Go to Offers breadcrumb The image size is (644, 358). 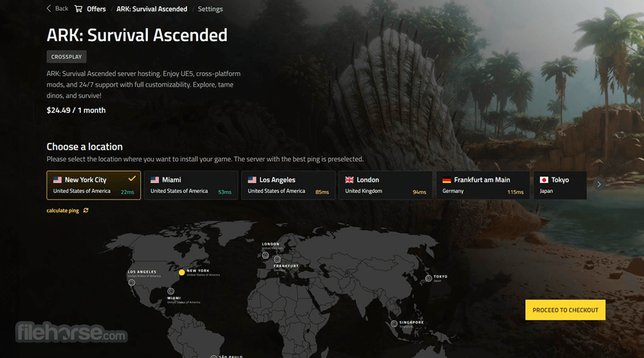coord(96,9)
